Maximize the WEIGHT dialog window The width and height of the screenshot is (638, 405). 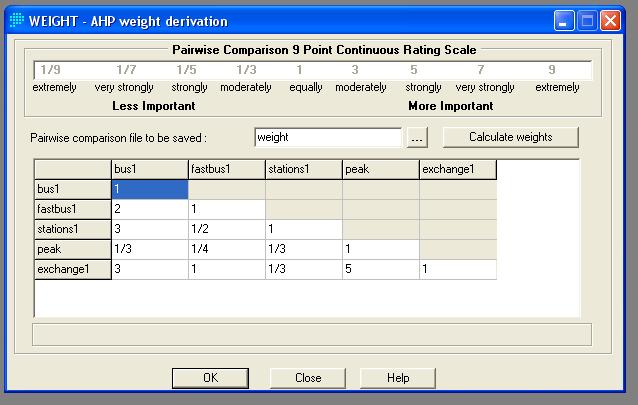coord(588,20)
